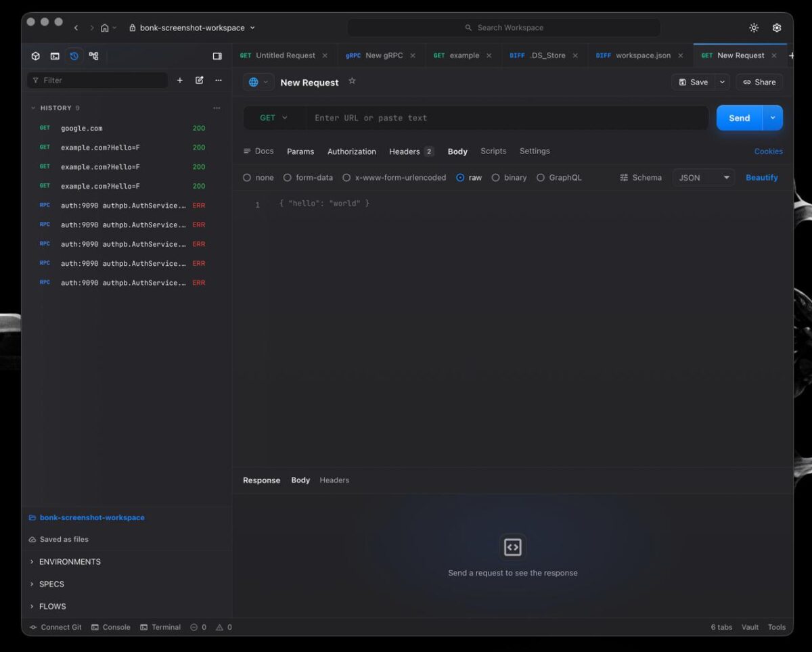
Task: Close the workspace.json tab
Action: coord(681,55)
